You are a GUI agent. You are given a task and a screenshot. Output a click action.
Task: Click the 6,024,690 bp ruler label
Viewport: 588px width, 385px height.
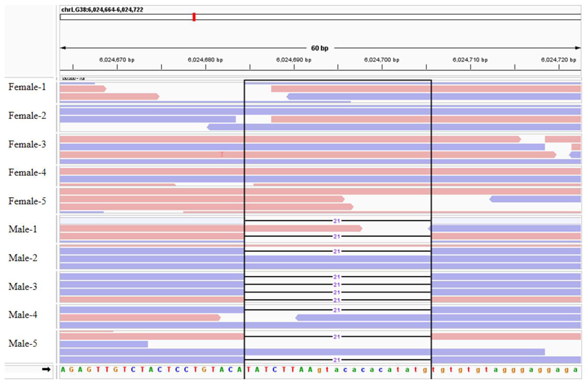[293, 60]
